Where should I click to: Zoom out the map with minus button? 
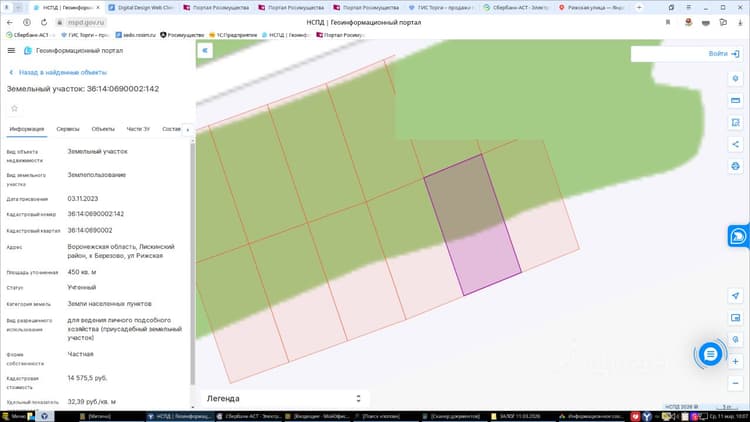(735, 383)
